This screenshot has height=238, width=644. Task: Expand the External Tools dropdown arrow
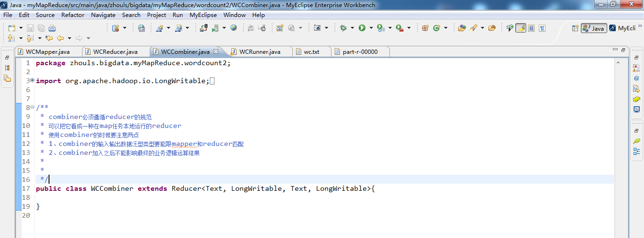(409, 28)
